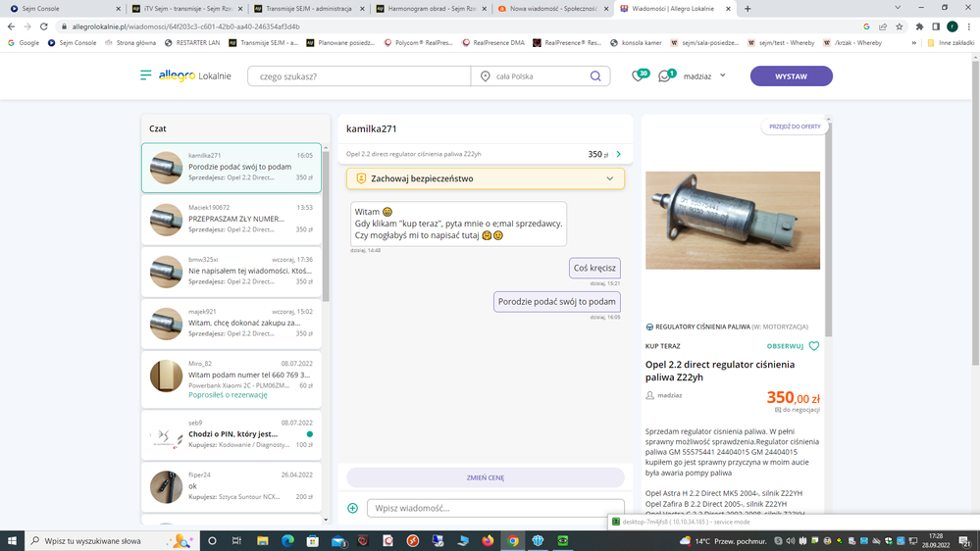The image size is (980, 551).
Task: Open offer via arrow next to 350 zł
Action: pyautogui.click(x=618, y=154)
